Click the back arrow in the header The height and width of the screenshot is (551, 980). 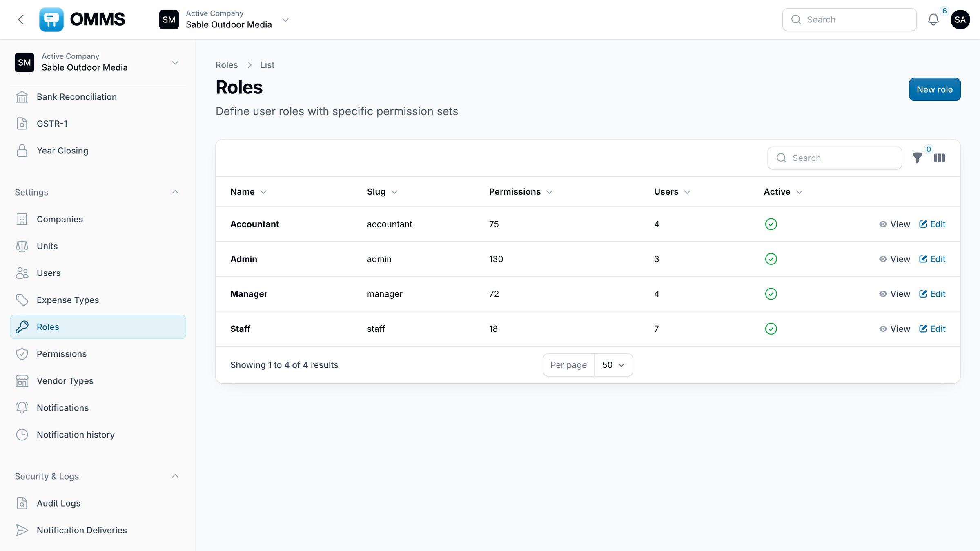(21, 20)
